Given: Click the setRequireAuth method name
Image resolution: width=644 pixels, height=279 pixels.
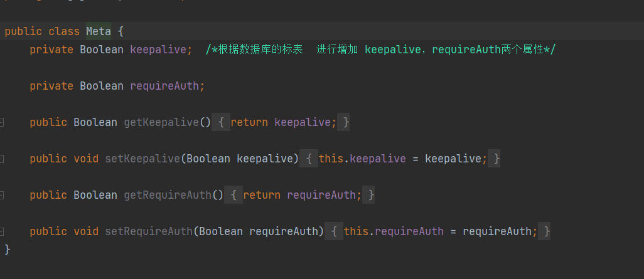Looking at the screenshot, I should [x=148, y=231].
